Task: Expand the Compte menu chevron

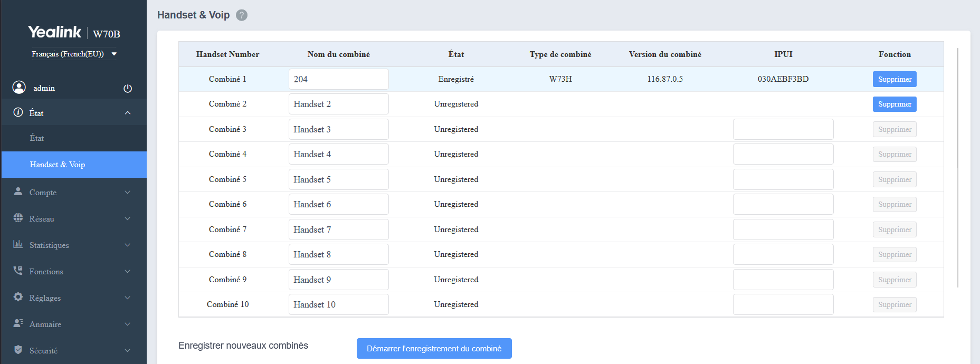Action: [128, 193]
